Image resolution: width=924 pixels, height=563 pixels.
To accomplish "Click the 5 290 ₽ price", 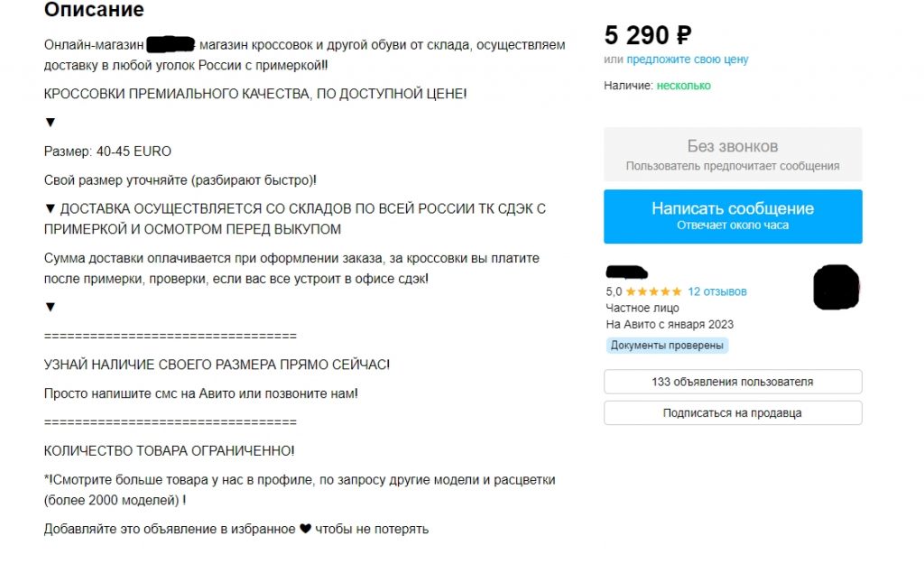I will [648, 35].
